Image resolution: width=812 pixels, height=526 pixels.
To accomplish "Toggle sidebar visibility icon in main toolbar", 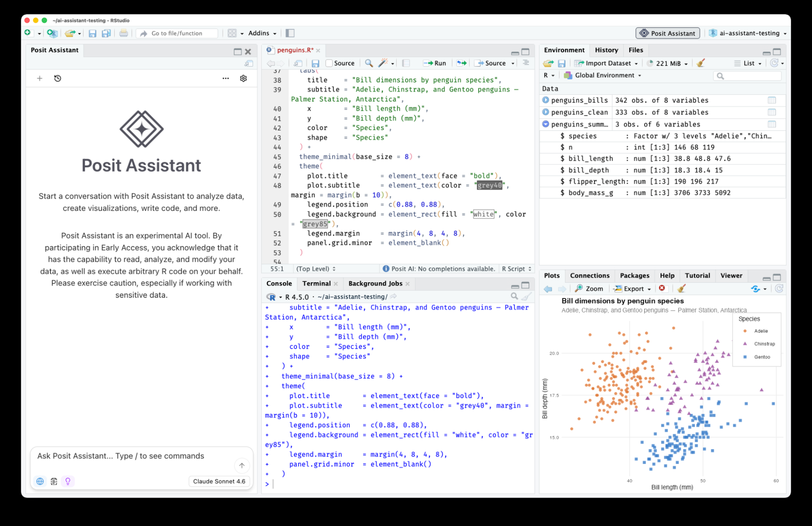I will [x=290, y=33].
